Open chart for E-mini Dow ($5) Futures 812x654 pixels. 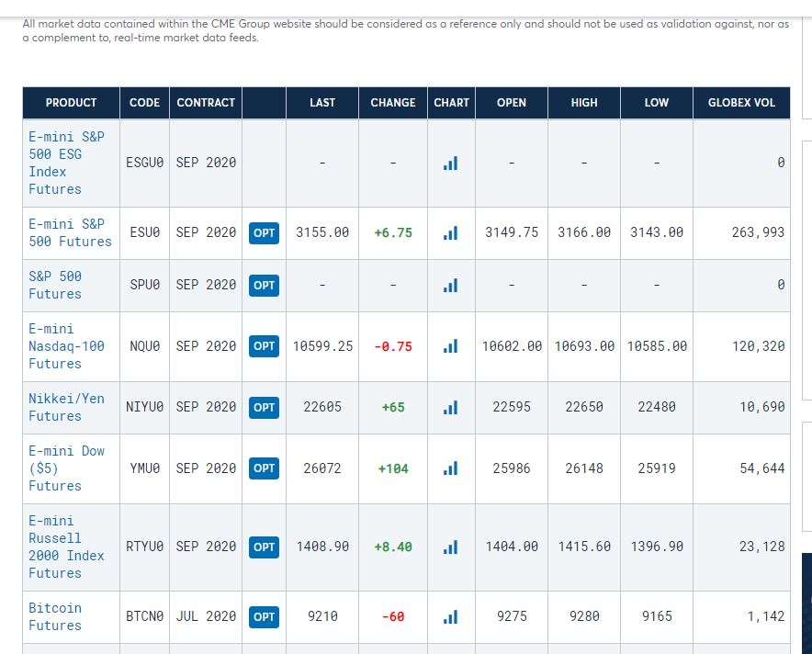pos(450,468)
